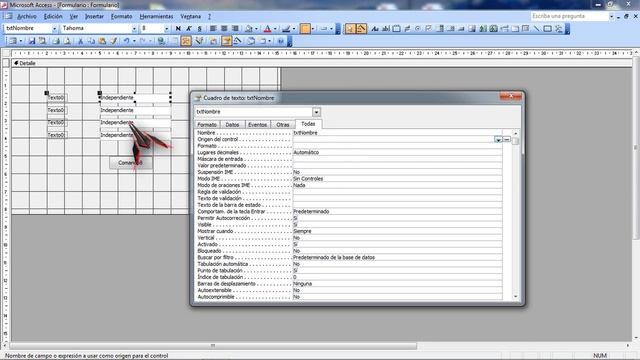Select the List Box control tool

pyautogui.click(x=451, y=29)
